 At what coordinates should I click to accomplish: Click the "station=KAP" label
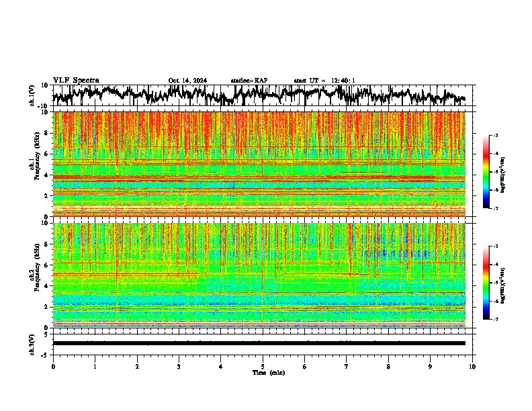249,81
